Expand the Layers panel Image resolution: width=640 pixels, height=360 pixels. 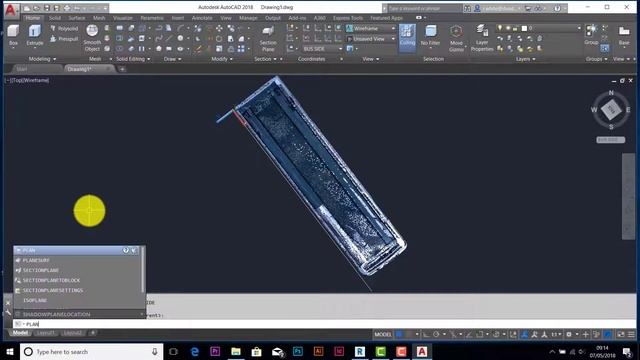point(525,59)
